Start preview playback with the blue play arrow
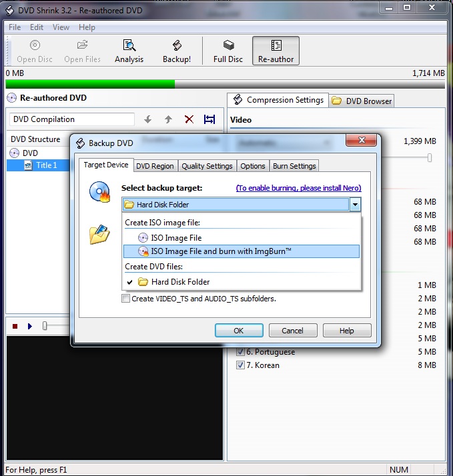This screenshot has height=476, width=453. point(30,327)
